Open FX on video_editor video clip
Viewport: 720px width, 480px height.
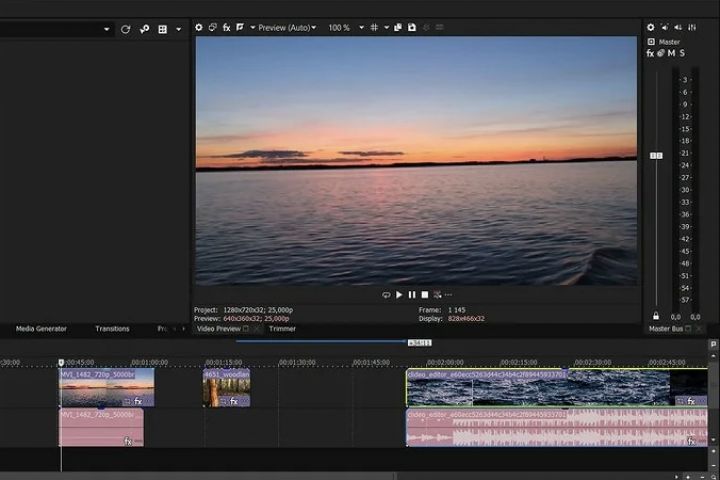tap(691, 401)
